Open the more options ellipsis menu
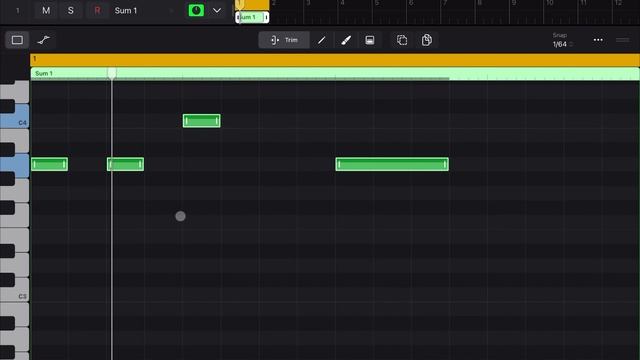Screen dimensions: 640x360 (x=598, y=40)
